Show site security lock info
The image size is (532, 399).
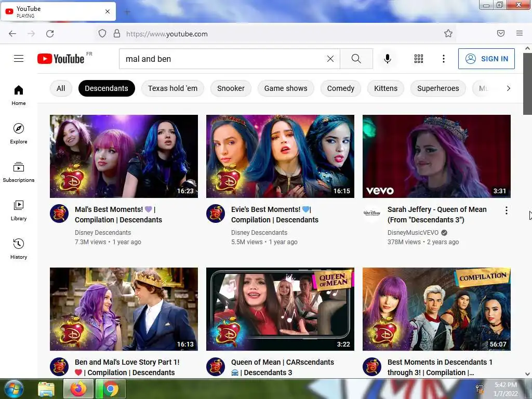[117, 33]
